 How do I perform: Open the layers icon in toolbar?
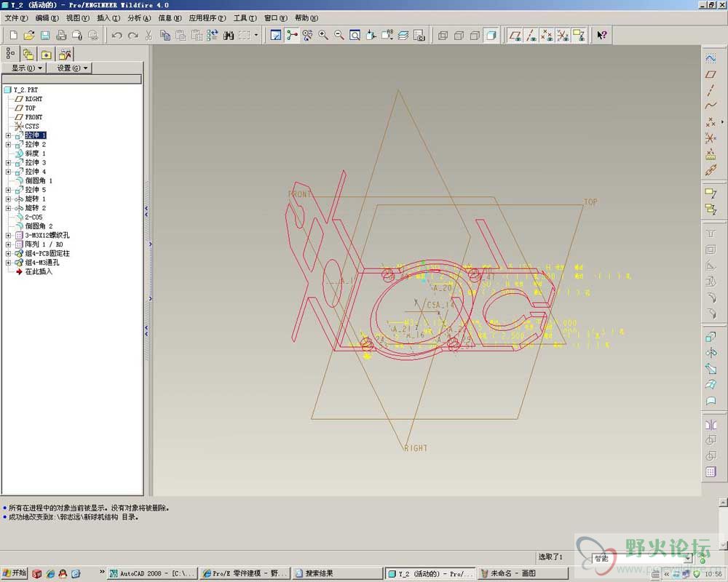tap(403, 35)
